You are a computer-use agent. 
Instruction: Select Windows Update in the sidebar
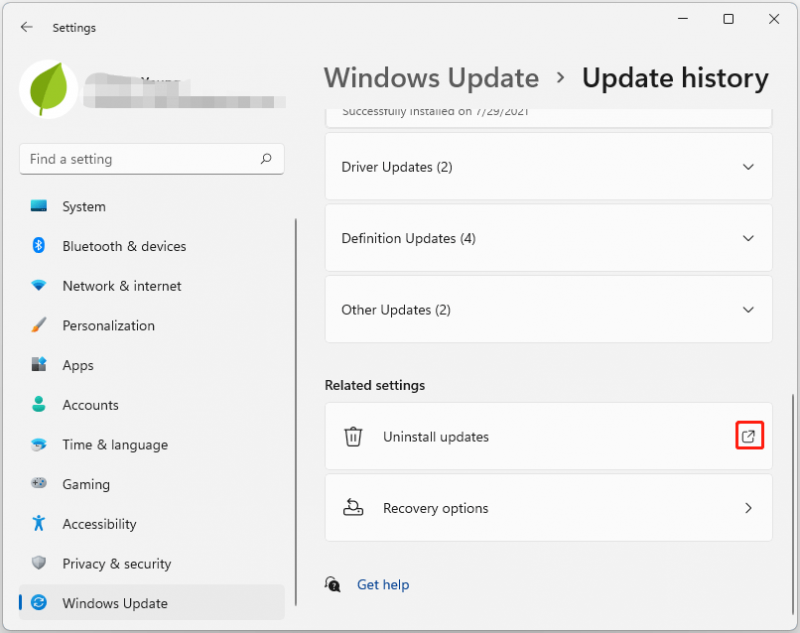pos(152,602)
